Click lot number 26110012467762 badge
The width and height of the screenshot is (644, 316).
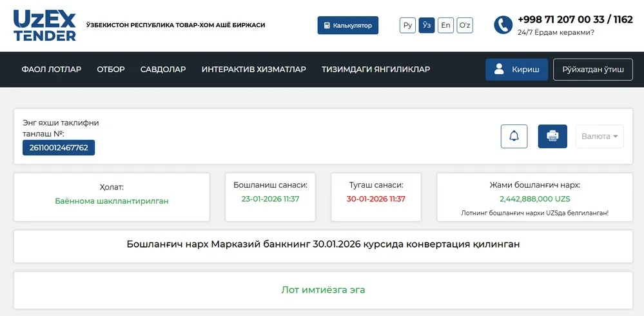tap(59, 148)
